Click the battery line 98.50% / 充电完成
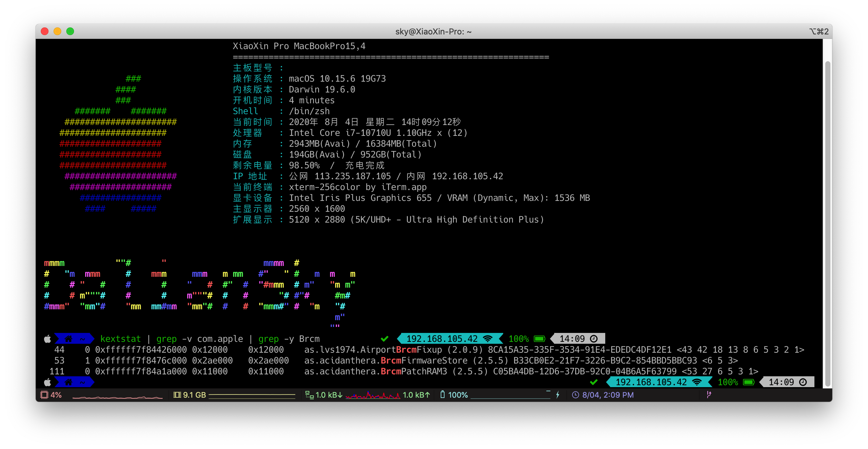This screenshot has height=449, width=868. (336, 165)
